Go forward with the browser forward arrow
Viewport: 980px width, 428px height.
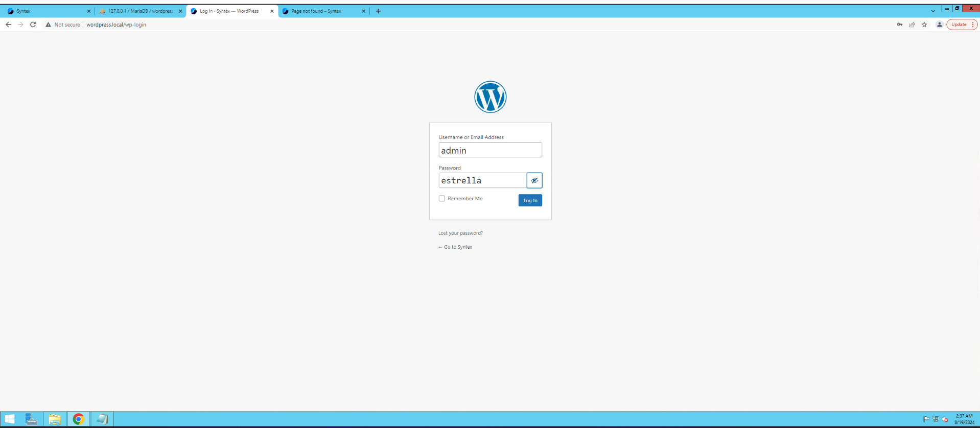(x=20, y=25)
